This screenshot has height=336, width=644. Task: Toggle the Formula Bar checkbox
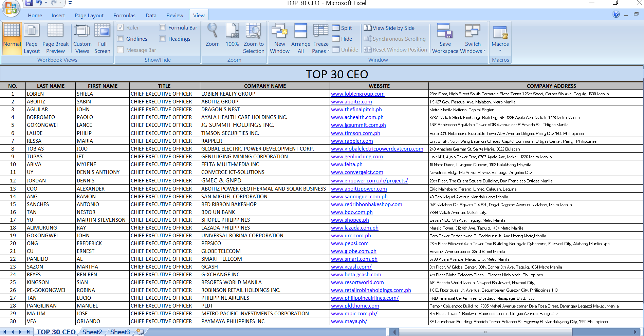[x=163, y=27]
